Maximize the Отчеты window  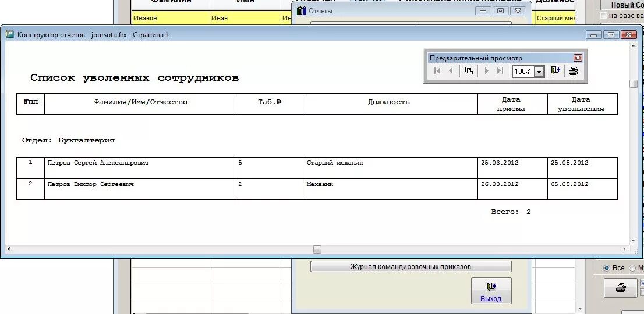tap(500, 11)
